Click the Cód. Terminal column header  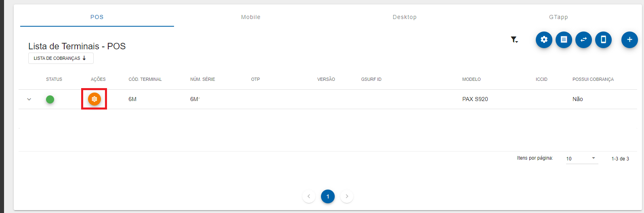(x=145, y=79)
